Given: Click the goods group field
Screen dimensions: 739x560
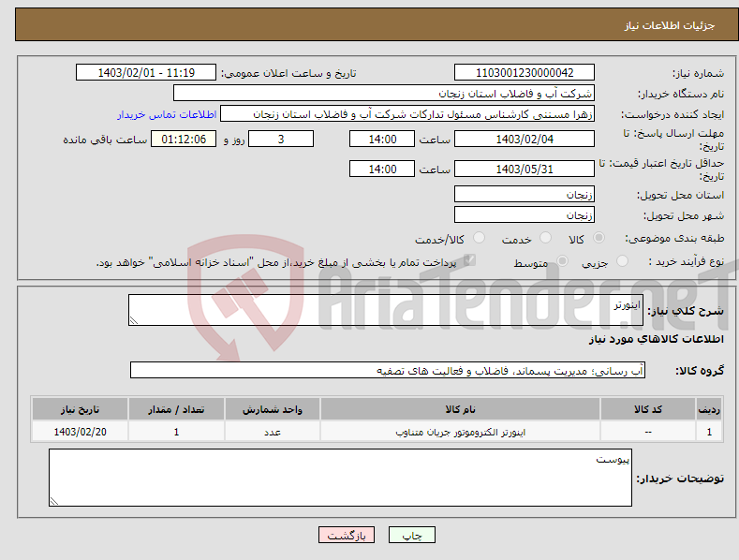Looking at the screenshot, I should click(388, 370).
